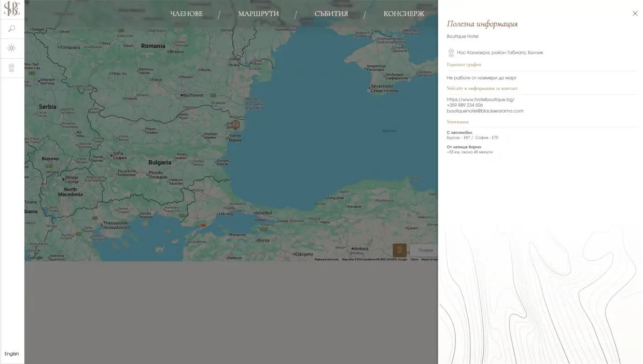
Task: Click the Bulgaria label on the map
Action: (x=160, y=162)
